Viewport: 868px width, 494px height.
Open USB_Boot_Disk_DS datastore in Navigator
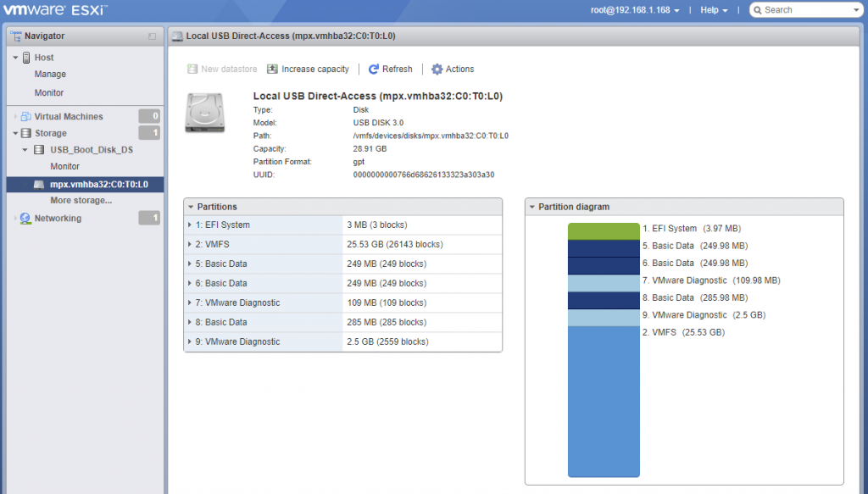point(92,150)
